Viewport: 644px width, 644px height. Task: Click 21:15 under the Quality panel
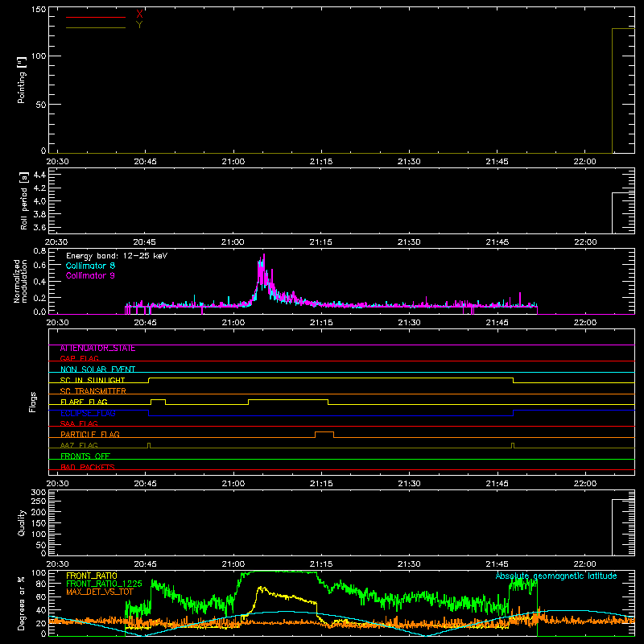[321, 564]
